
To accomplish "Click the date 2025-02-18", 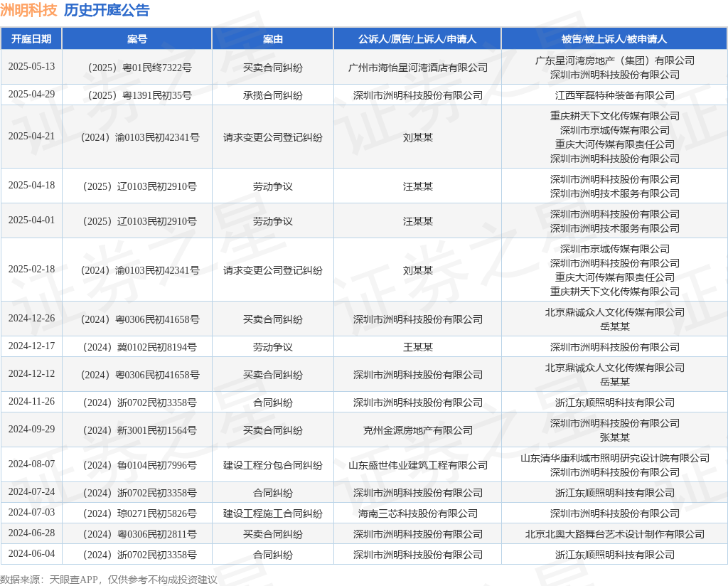I will pos(31,270).
